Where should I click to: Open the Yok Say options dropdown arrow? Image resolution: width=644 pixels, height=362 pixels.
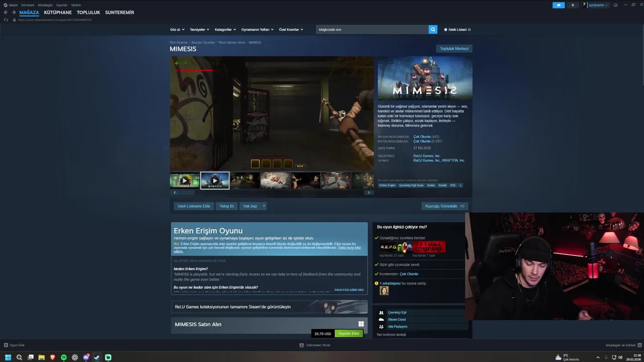click(x=264, y=206)
